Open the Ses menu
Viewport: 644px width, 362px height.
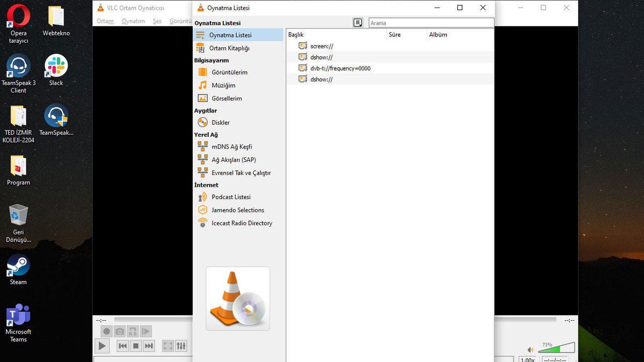click(x=157, y=21)
